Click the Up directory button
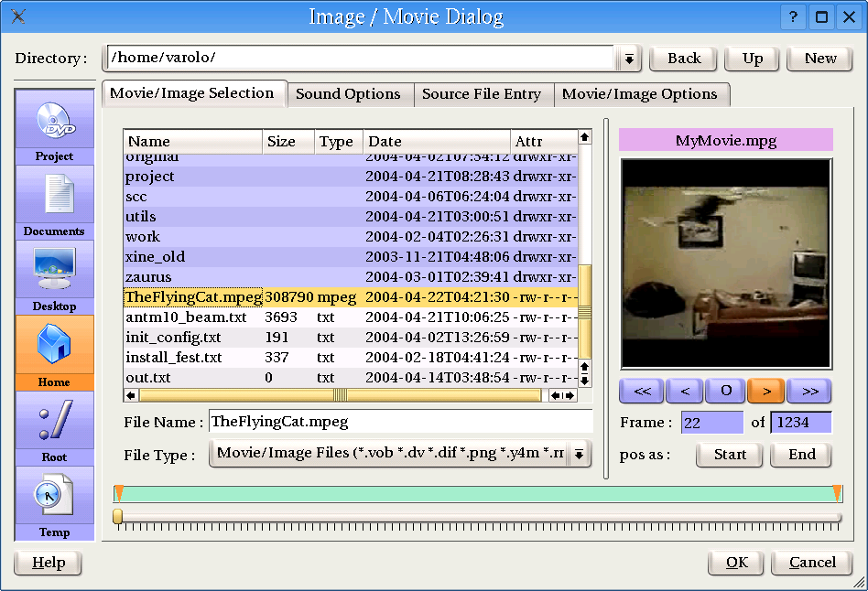The image size is (868, 591). click(x=753, y=59)
